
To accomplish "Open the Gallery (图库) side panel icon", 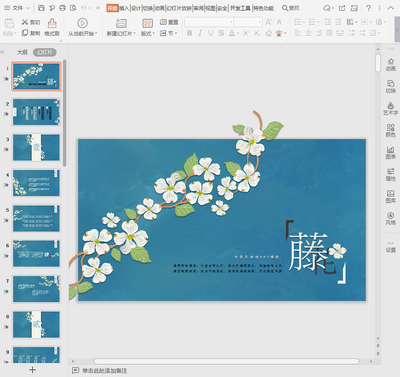I will (391, 193).
